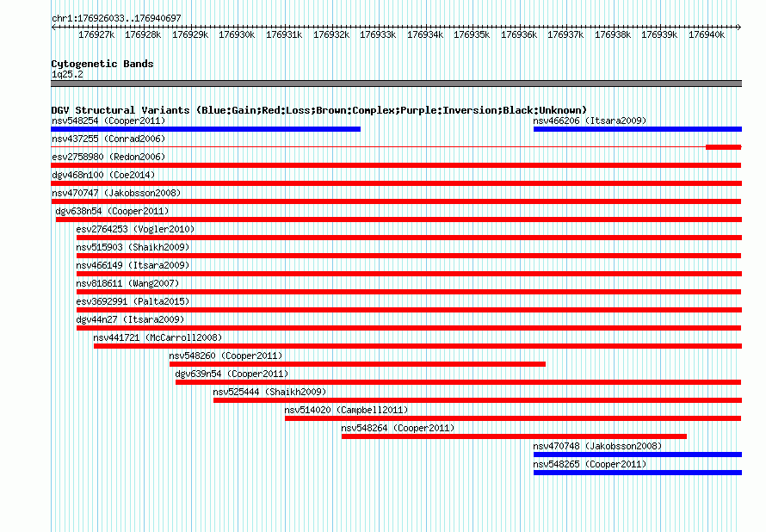Click the nsv515903 red loss bar
The image size is (766, 532).
[x=409, y=256]
